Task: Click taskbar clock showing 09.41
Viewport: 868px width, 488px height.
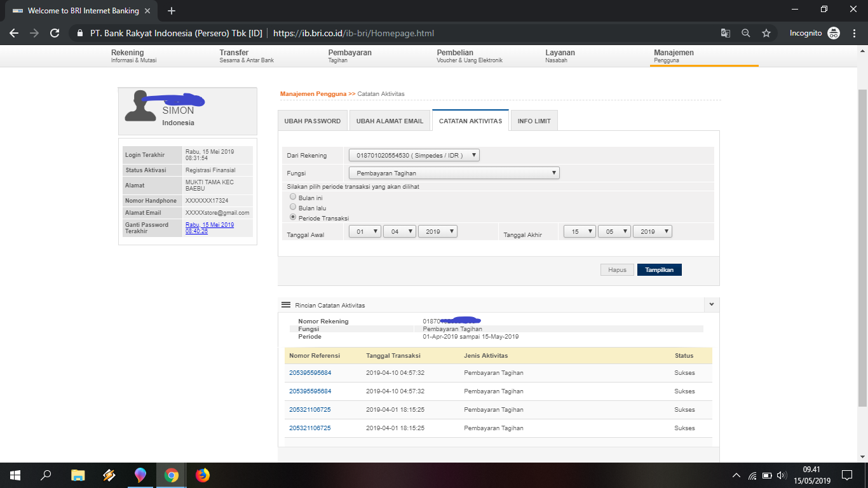Action: [812, 475]
